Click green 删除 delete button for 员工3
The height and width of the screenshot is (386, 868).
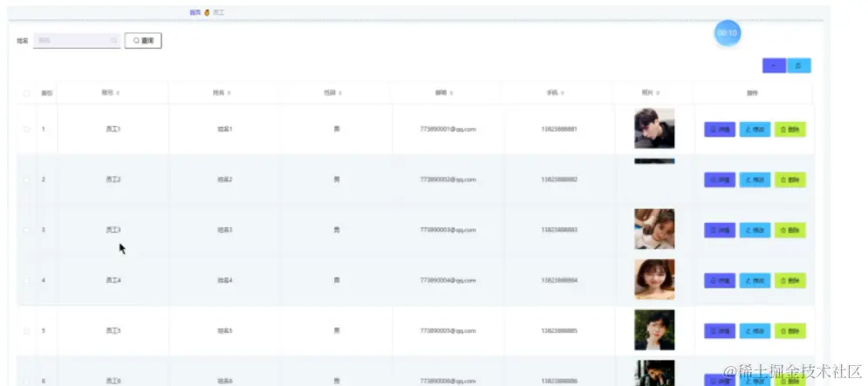790,230
